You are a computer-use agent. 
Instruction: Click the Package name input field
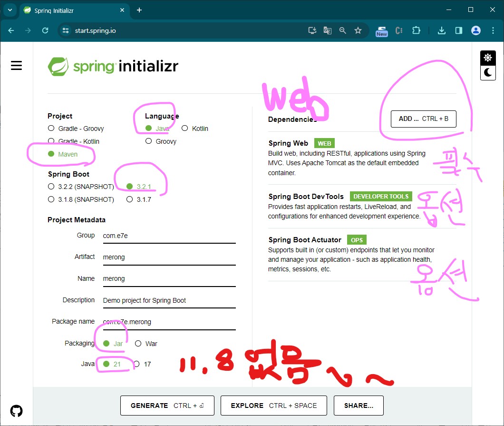point(169,322)
